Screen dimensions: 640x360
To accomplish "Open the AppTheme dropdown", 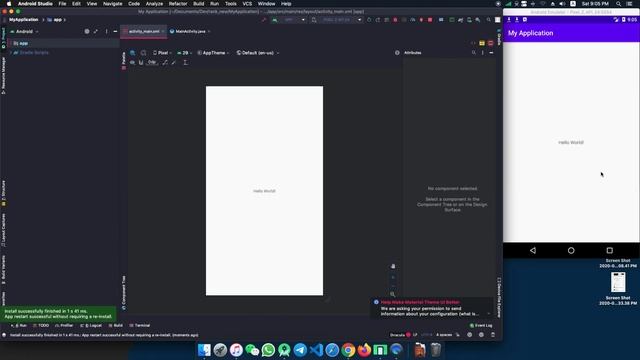I will [x=213, y=53].
